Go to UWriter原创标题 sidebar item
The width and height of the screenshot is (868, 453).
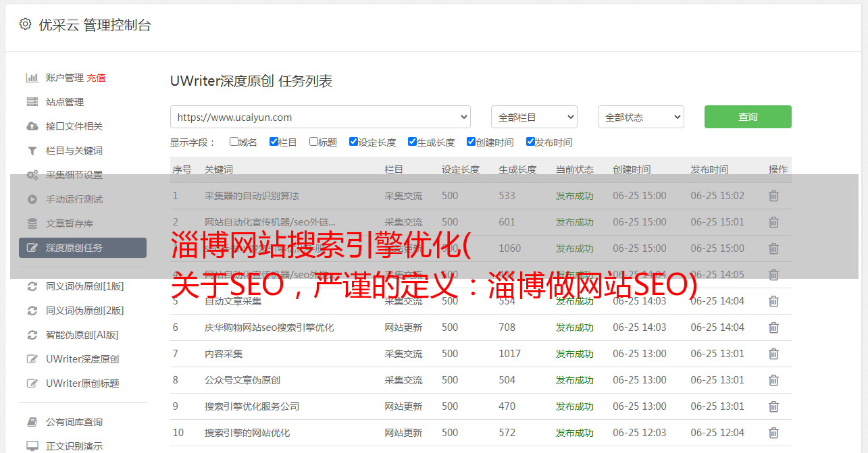click(82, 383)
